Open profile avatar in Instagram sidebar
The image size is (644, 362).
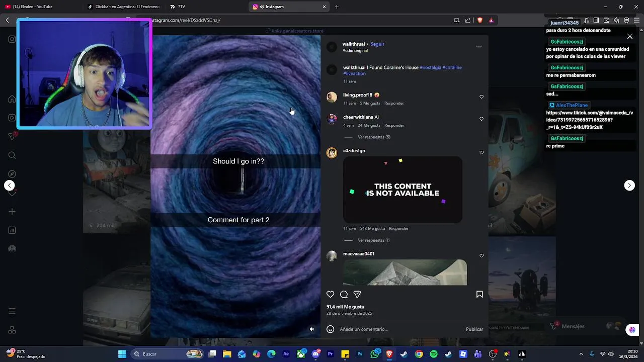(x=12, y=249)
